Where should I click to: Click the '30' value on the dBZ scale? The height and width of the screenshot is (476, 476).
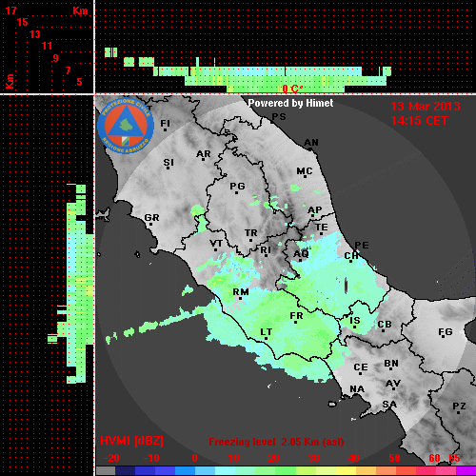point(313,458)
